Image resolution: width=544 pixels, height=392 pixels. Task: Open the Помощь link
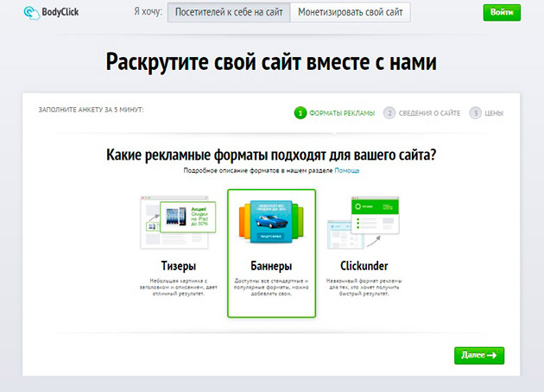point(346,170)
